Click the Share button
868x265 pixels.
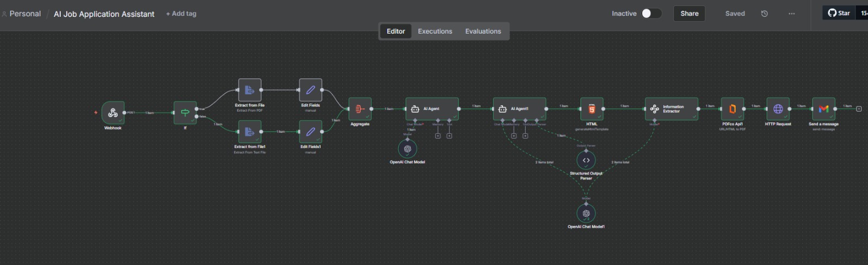[689, 14]
